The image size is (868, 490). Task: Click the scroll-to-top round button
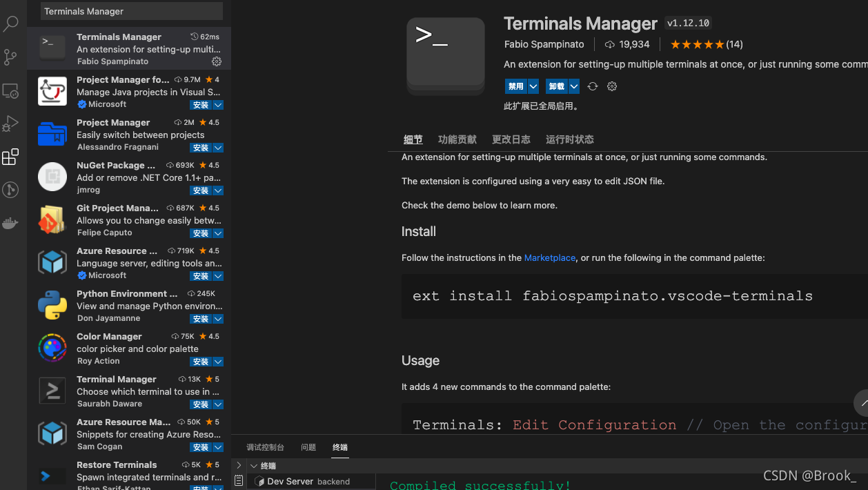pos(862,403)
